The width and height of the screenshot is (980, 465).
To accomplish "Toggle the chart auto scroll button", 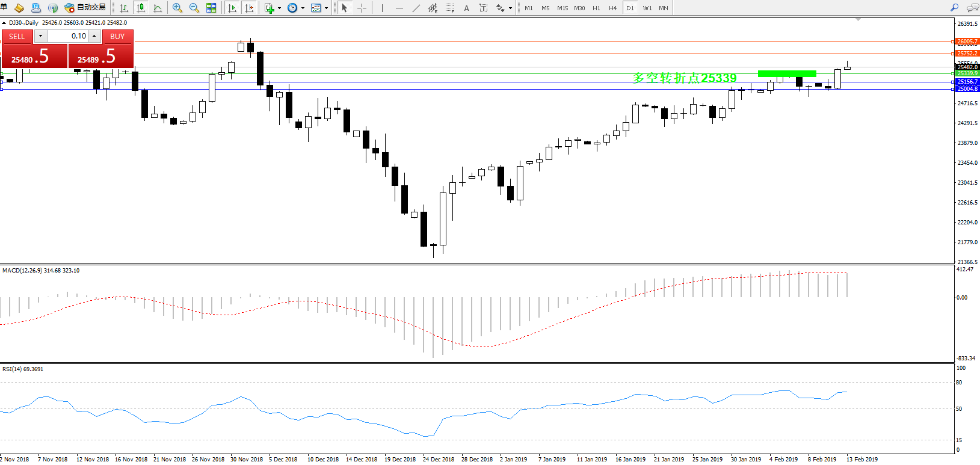I will pos(232,8).
